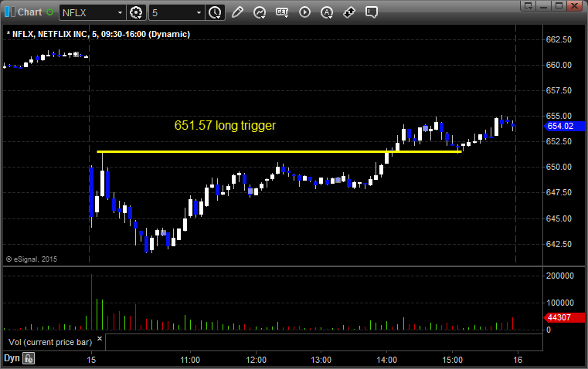Click the 660.00 price axis label
This screenshot has height=369, width=588.
click(x=559, y=65)
